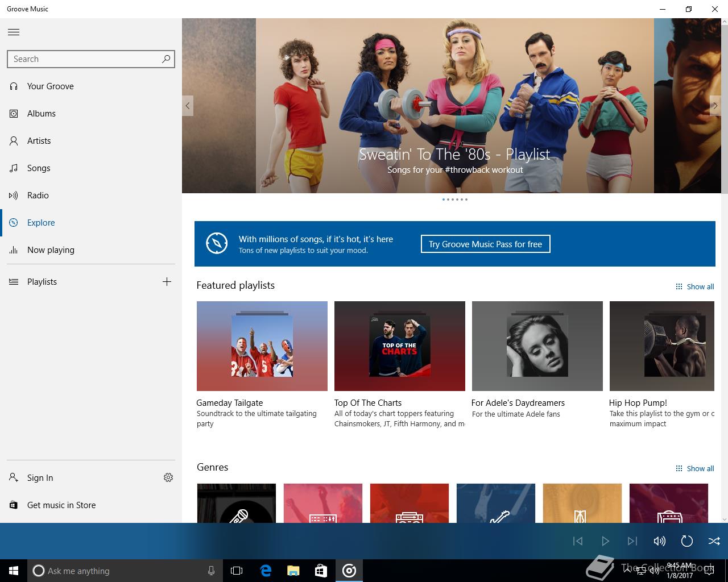Skip to next track
This screenshot has width=728, height=582.
(x=632, y=541)
